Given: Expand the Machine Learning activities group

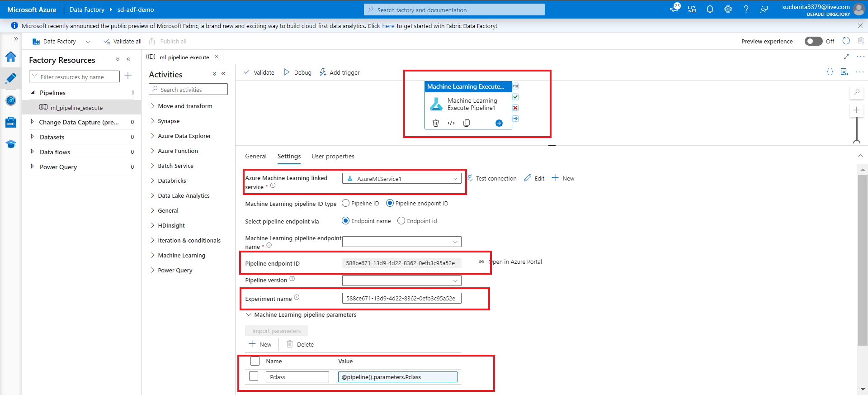Looking at the screenshot, I should (152, 255).
